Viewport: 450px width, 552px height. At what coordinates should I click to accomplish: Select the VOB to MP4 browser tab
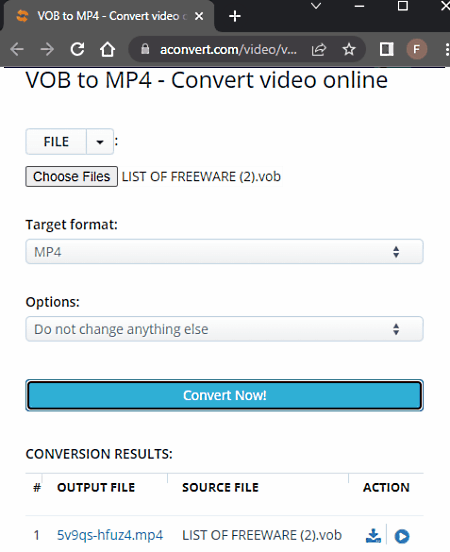107,16
